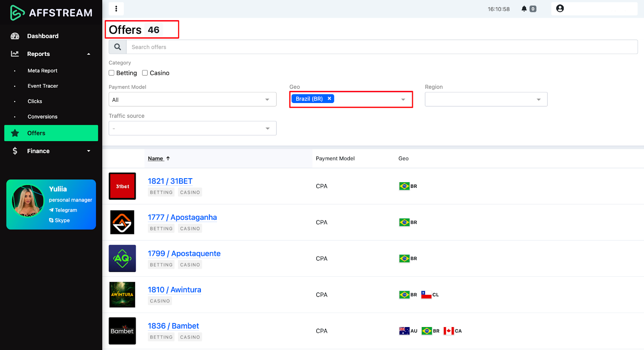The image size is (644, 350).
Task: Open the 1810 / Awintura offer link
Action: (174, 290)
